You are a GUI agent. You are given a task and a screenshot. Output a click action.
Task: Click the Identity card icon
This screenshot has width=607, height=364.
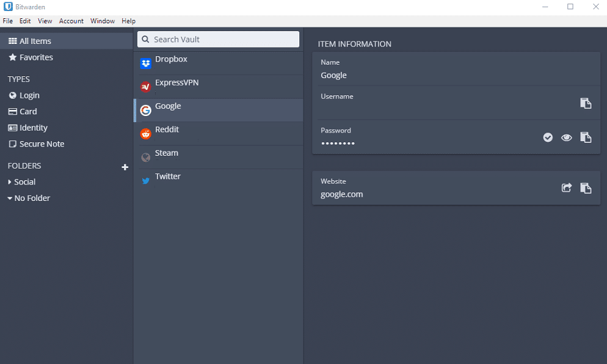click(12, 128)
